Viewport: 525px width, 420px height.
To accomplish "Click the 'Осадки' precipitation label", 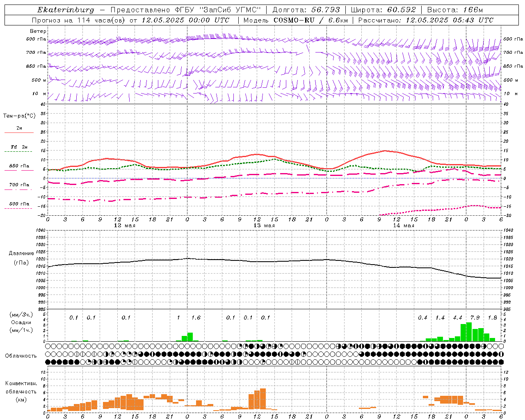I will click(x=21, y=322).
